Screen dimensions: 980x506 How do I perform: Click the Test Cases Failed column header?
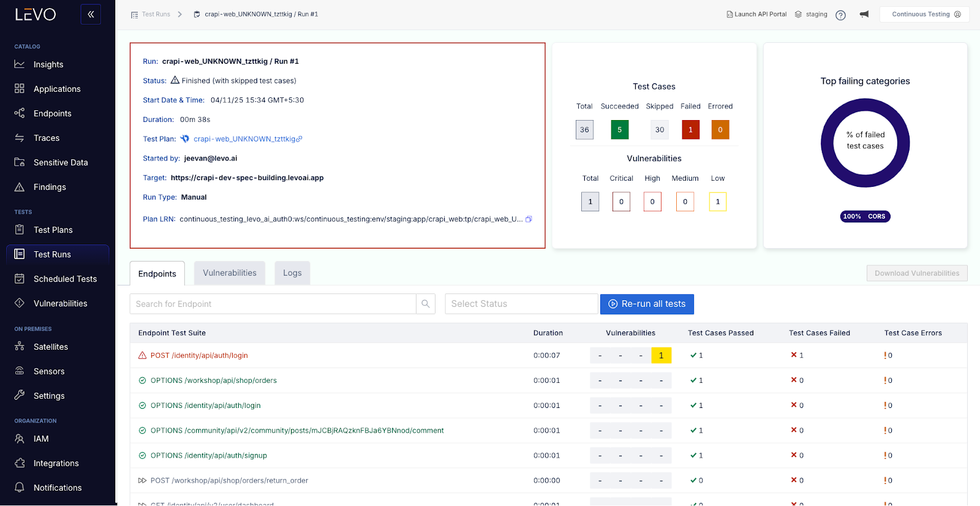[820, 333]
